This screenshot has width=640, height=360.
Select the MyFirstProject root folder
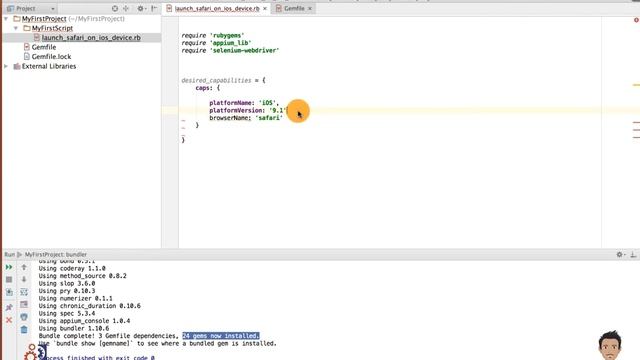pos(44,19)
